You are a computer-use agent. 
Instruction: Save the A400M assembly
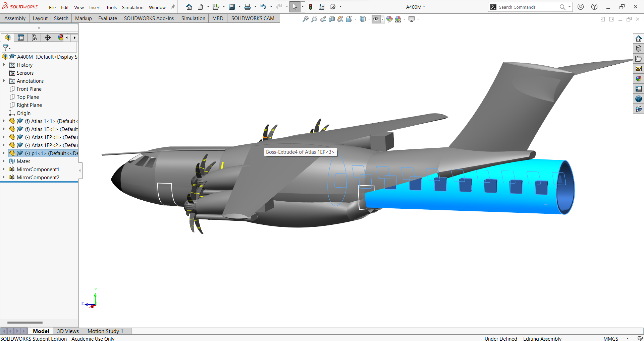click(232, 7)
